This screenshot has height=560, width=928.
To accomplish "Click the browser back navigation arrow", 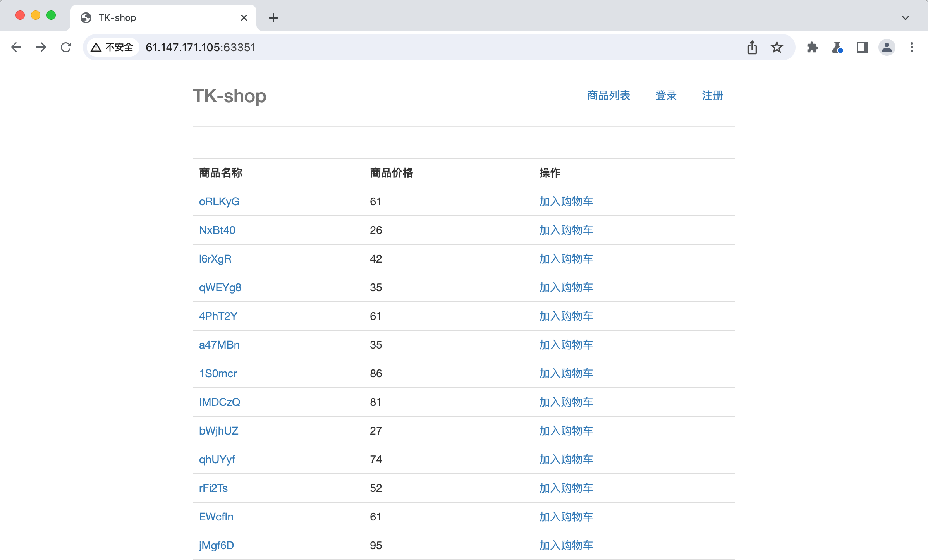I will [16, 47].
